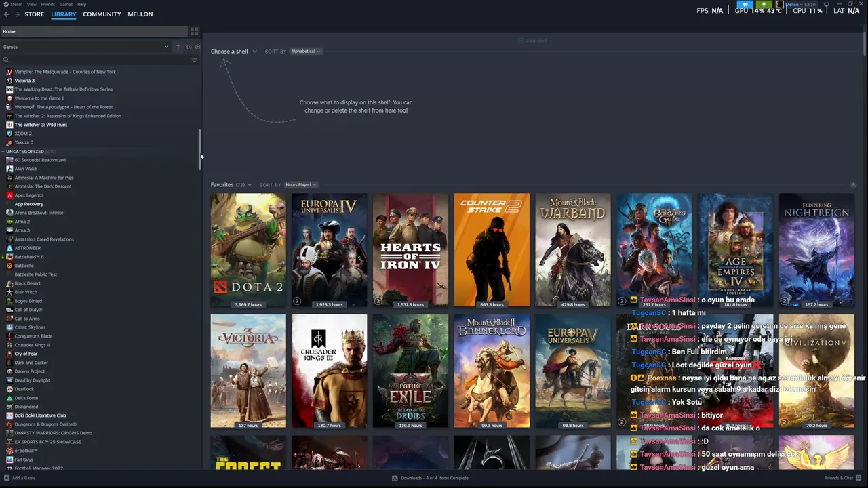This screenshot has width=868, height=488.
Task: Go back with the back arrow
Action: (7, 14)
